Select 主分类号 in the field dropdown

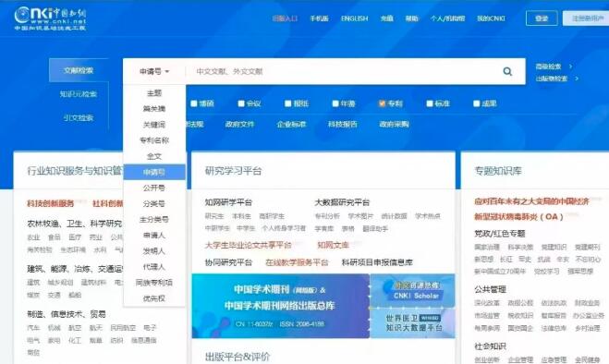pos(154,220)
